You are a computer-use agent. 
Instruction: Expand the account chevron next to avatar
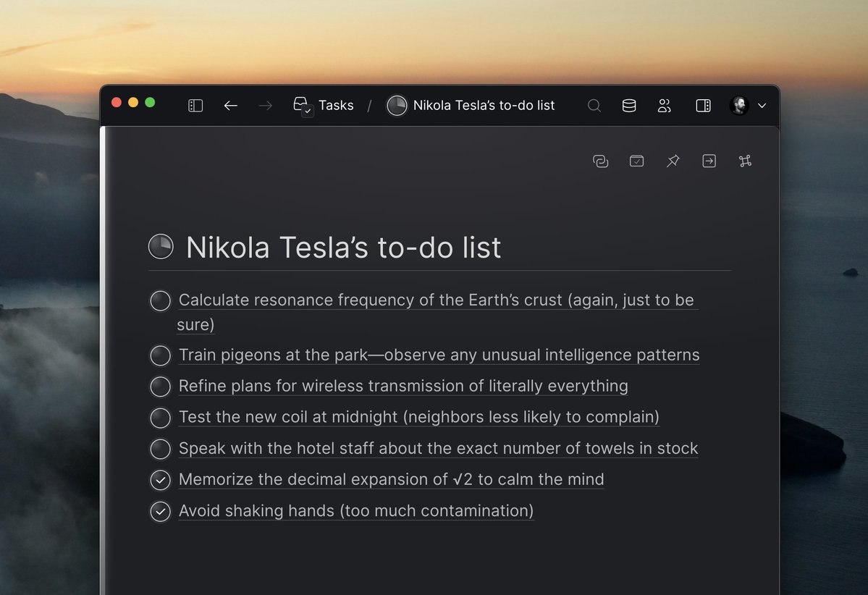tap(762, 106)
